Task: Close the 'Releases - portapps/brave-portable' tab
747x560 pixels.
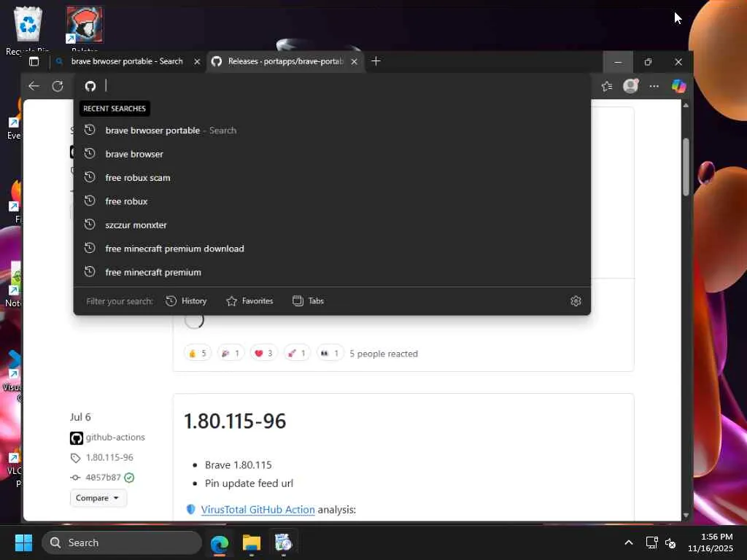Action: pos(354,61)
